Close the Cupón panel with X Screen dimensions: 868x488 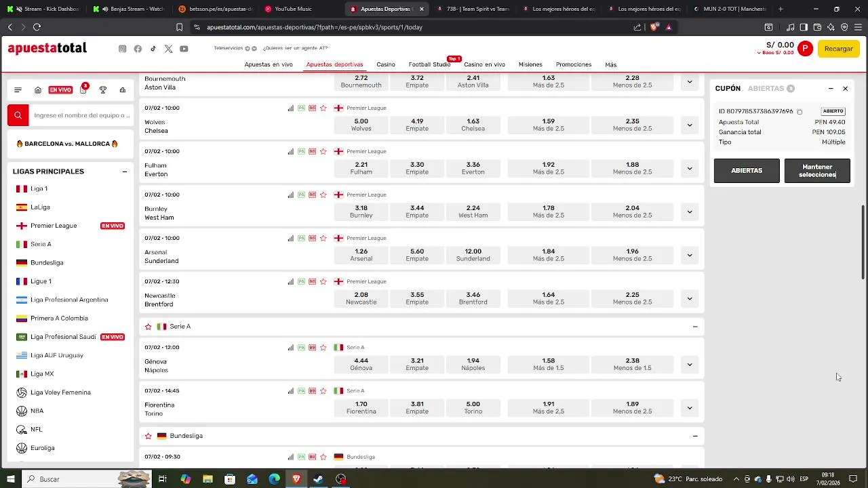coord(846,89)
